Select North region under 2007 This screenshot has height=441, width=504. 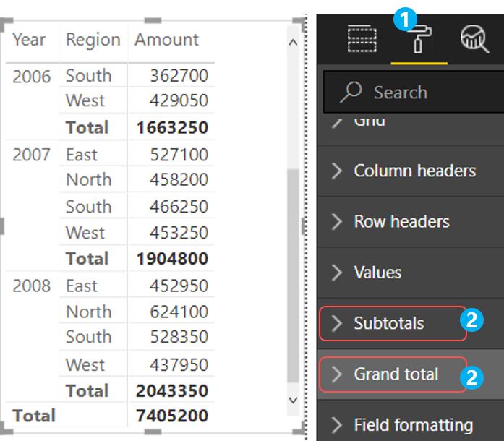pos(88,179)
